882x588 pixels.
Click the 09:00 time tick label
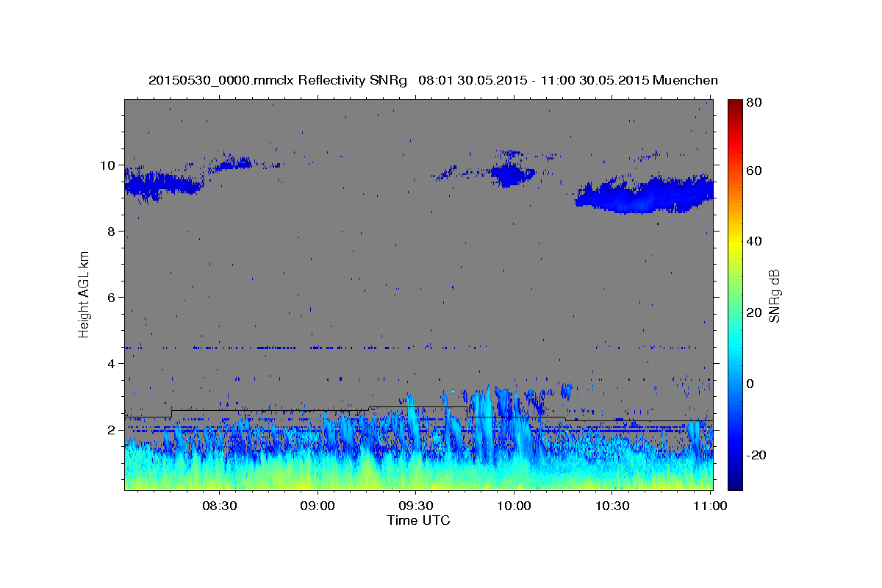[x=318, y=506]
